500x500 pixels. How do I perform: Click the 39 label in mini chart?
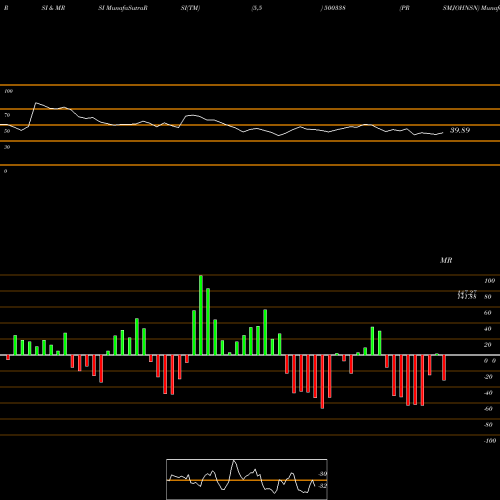(323, 474)
